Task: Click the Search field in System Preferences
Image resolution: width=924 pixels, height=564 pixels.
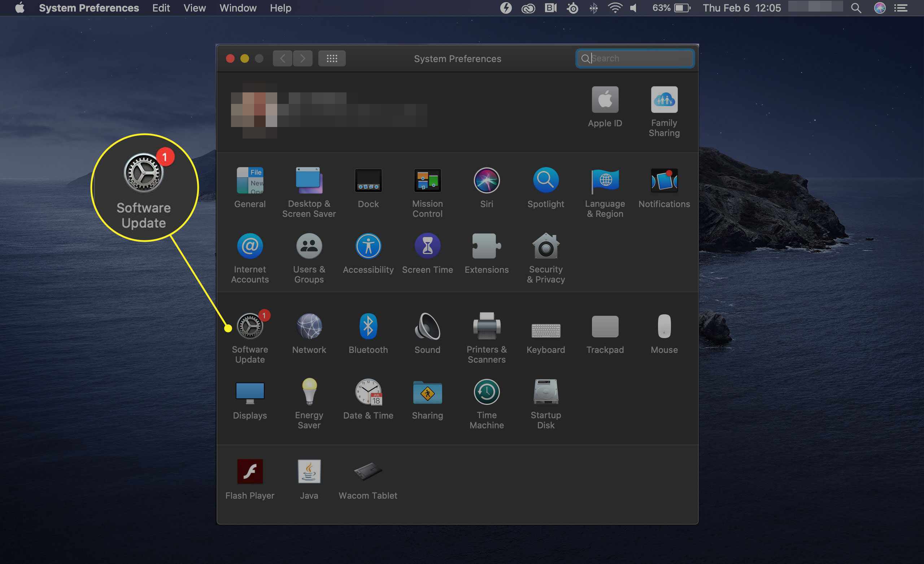Action: tap(635, 58)
